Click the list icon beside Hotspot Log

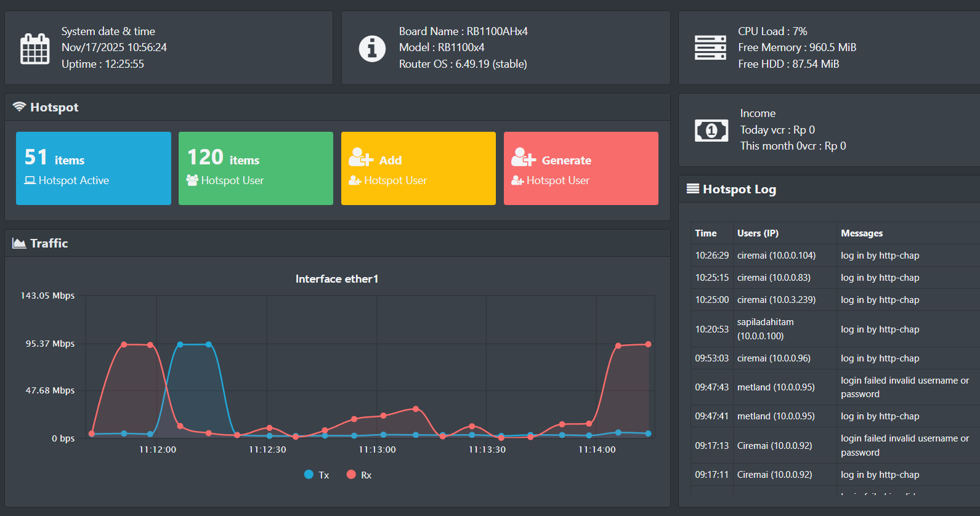point(693,189)
